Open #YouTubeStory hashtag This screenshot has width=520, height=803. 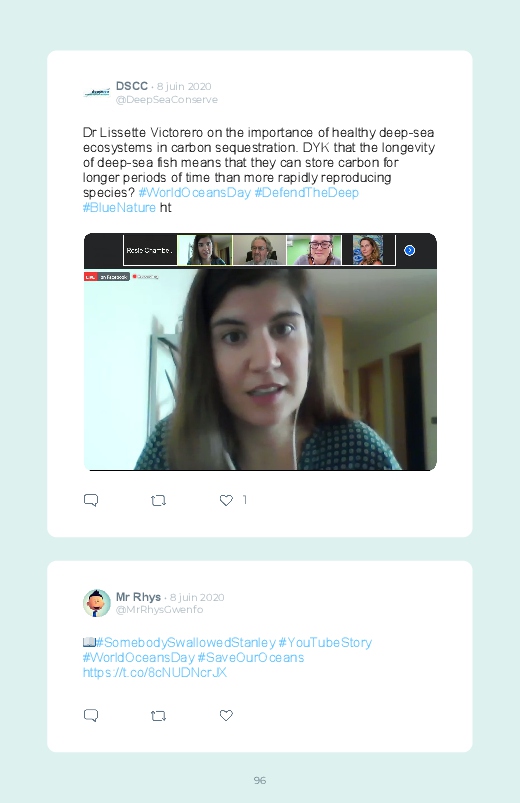pos(325,642)
